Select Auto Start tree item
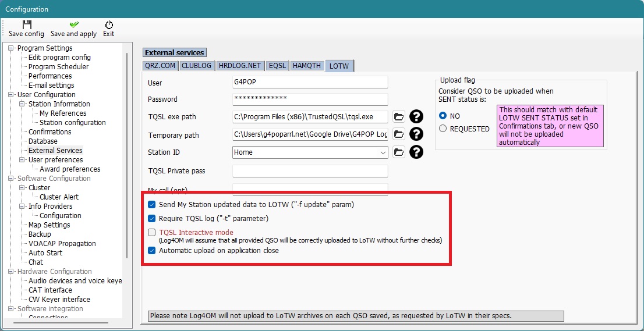The image size is (644, 331). click(x=44, y=253)
